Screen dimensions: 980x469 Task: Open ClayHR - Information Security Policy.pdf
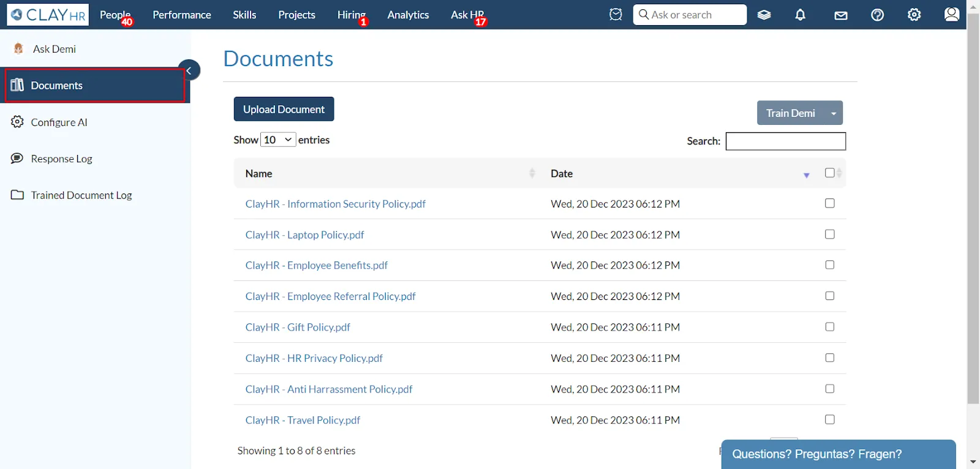click(335, 204)
